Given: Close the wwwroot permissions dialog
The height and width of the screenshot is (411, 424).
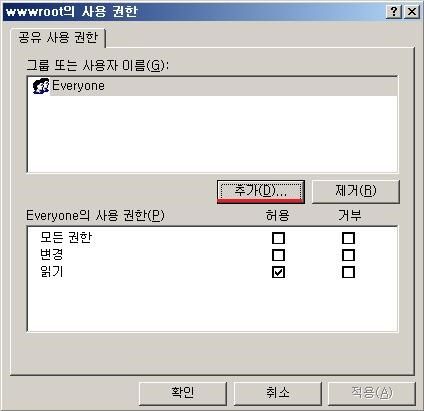Looking at the screenshot, I should [412, 12].
